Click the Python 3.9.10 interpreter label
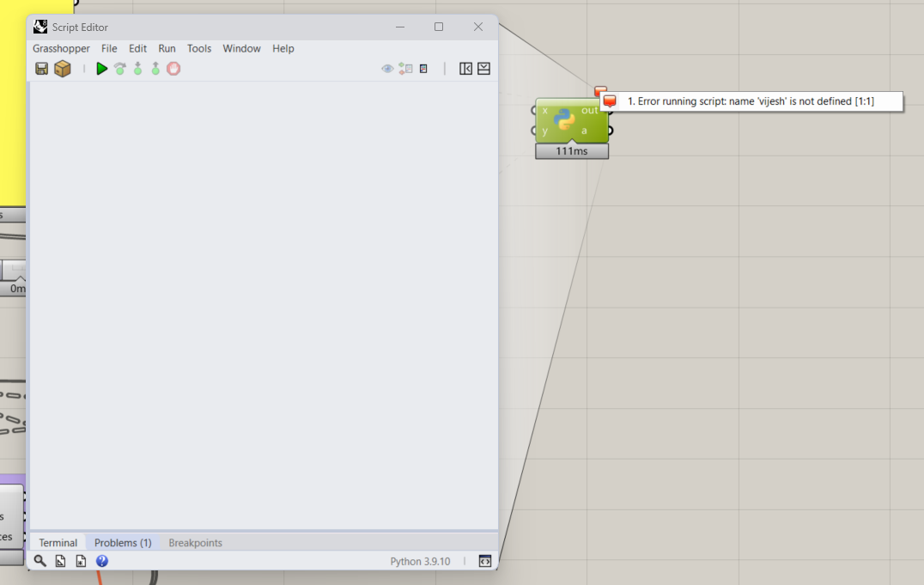The image size is (924, 585). 420,560
